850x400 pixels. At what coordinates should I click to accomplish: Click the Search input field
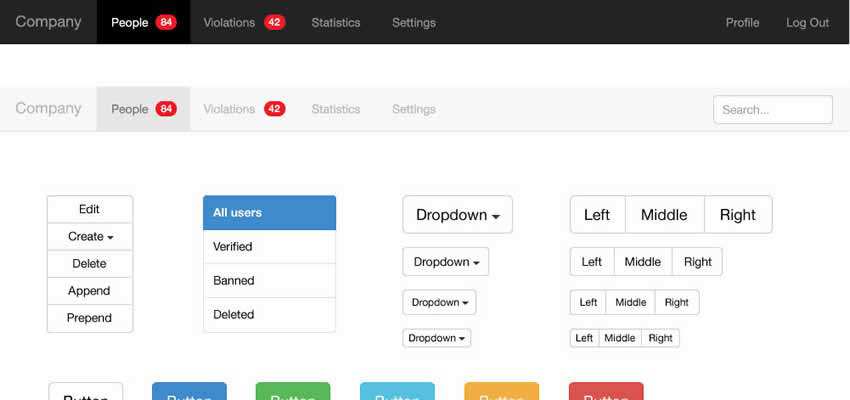(772, 110)
